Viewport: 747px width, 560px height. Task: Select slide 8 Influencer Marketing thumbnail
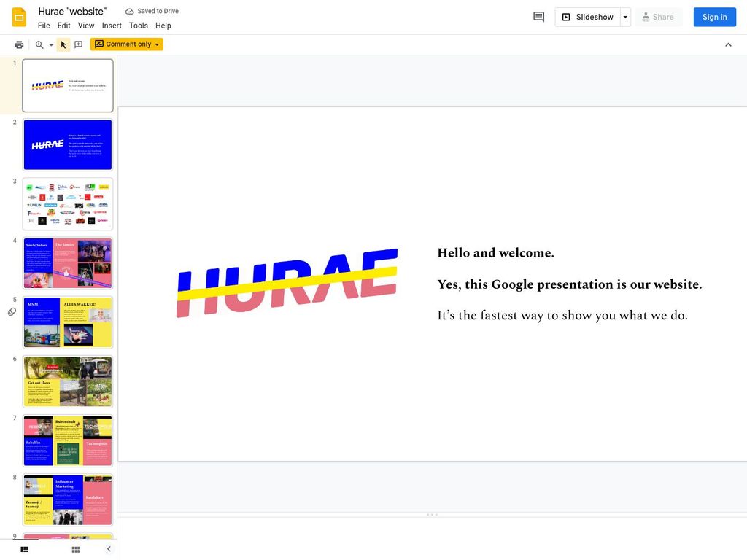tap(68, 500)
